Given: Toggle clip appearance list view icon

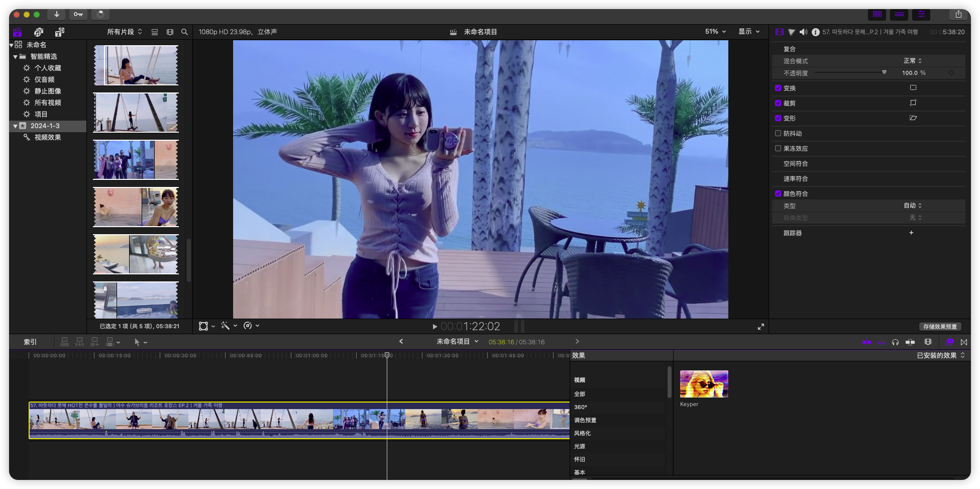Looking at the screenshot, I should (155, 32).
